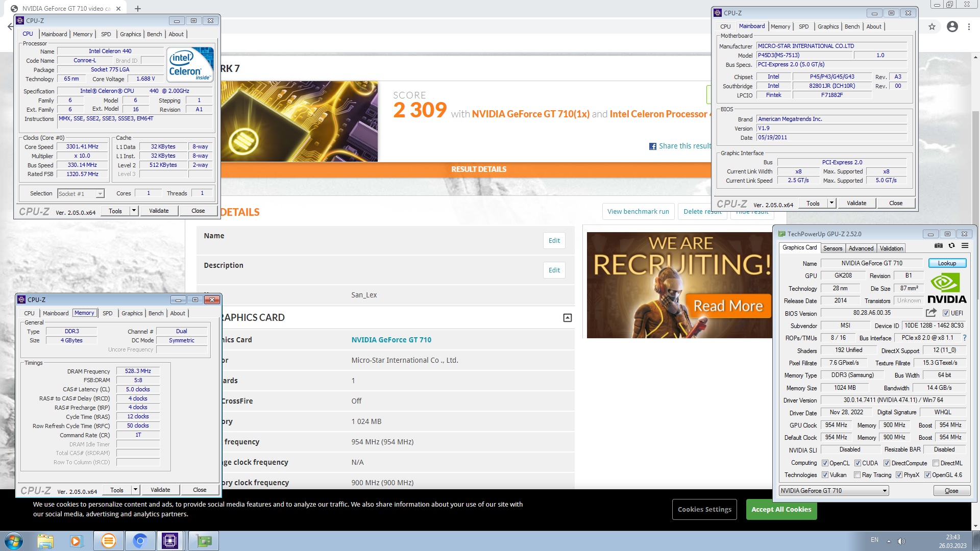Open Windows Media Player from the taskbar

coord(76,541)
